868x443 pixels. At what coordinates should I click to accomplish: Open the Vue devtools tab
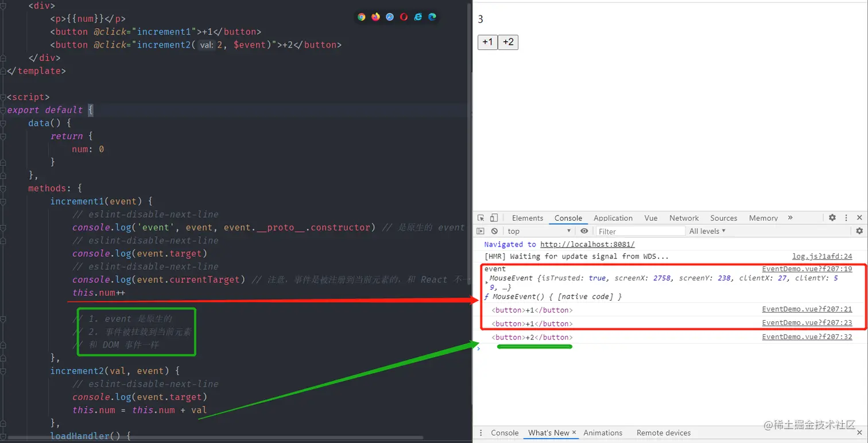pyautogui.click(x=651, y=218)
